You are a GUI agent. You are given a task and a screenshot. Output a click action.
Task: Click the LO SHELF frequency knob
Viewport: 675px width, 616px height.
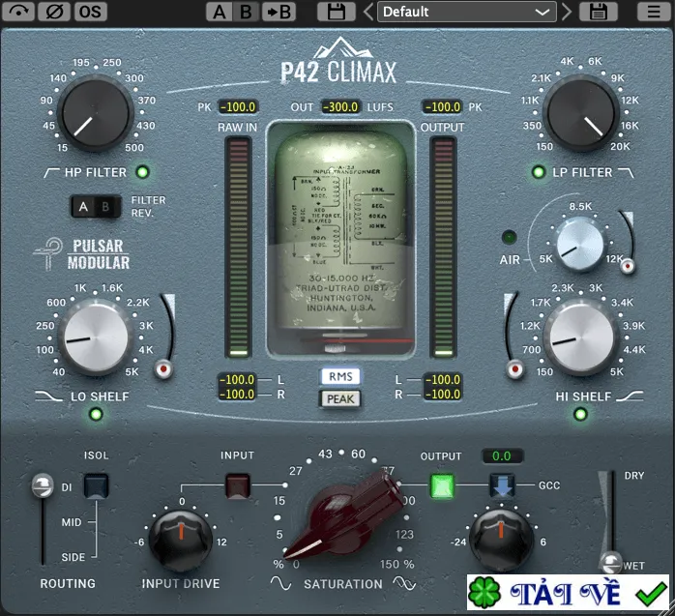[x=95, y=337]
